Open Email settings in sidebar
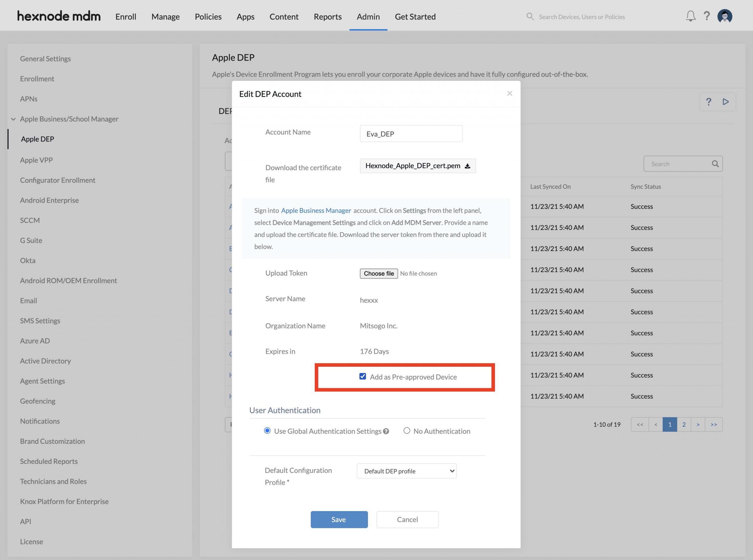Viewport: 753px width, 560px height. pyautogui.click(x=29, y=301)
